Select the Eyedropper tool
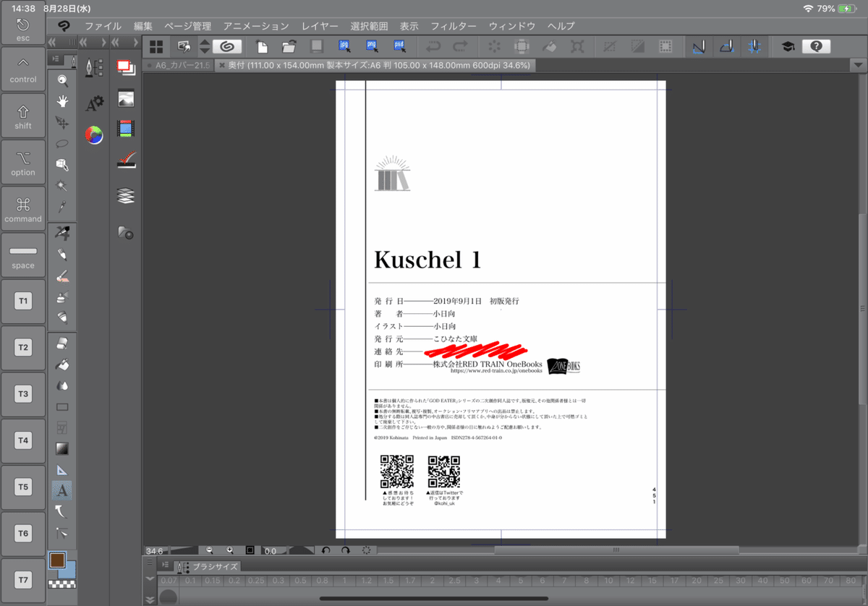Viewport: 868px width, 606px height. pos(63,207)
